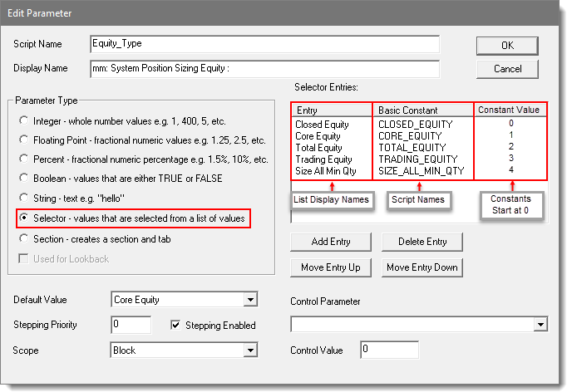The width and height of the screenshot is (567, 392).
Task: Select the Closed Equity list entry
Action: tap(323, 124)
